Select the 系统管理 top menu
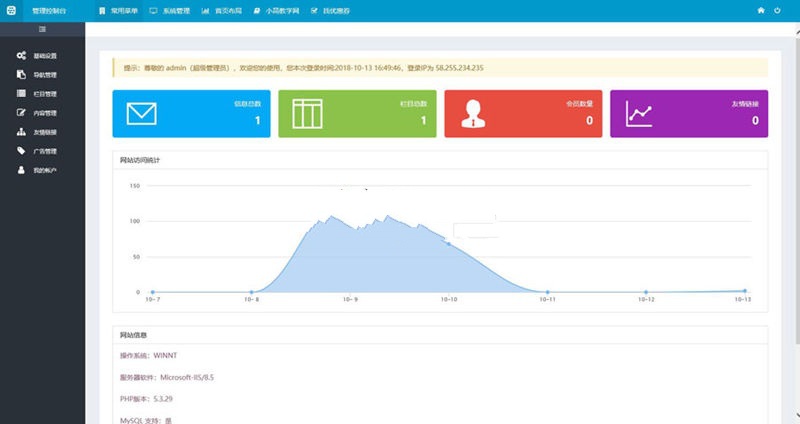 tap(169, 10)
